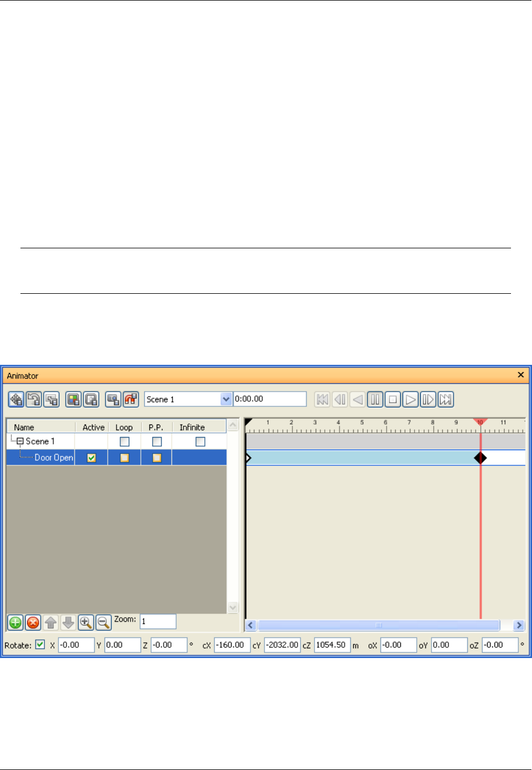Image resolution: width=532 pixels, height=770 pixels.
Task: Click the Name column header
Action: [x=41, y=427]
